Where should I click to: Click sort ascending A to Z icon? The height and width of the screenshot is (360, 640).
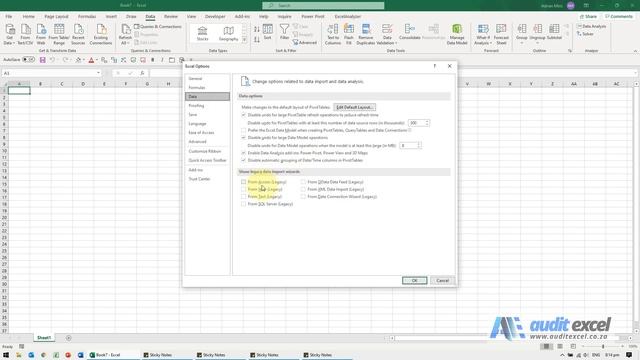[x=257, y=29]
